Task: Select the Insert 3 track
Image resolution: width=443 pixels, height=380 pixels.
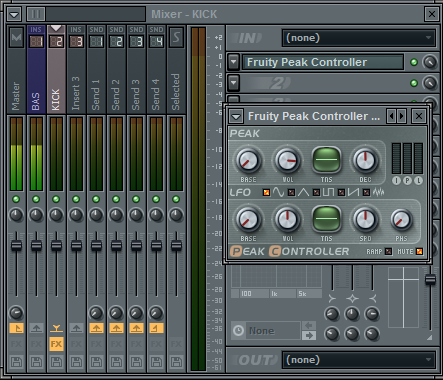Action: pos(76,69)
